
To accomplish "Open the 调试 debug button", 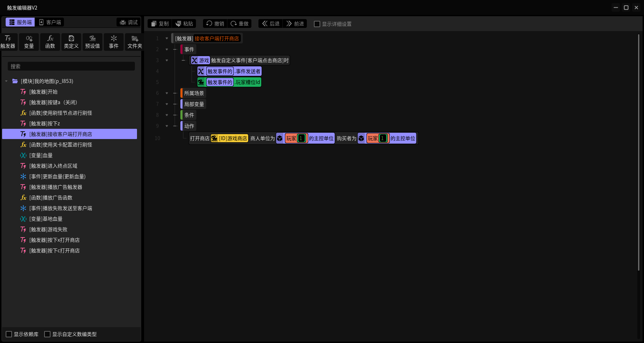I will [x=129, y=22].
